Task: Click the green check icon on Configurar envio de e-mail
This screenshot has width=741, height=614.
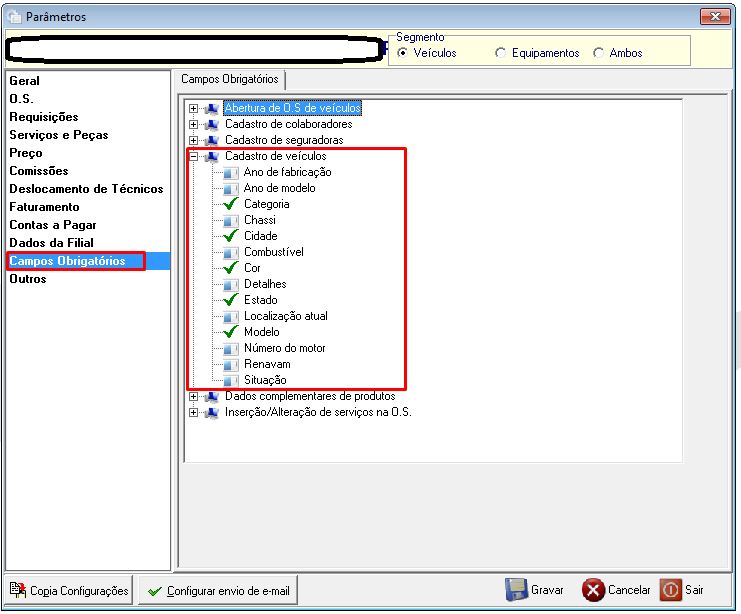Action: tap(155, 591)
